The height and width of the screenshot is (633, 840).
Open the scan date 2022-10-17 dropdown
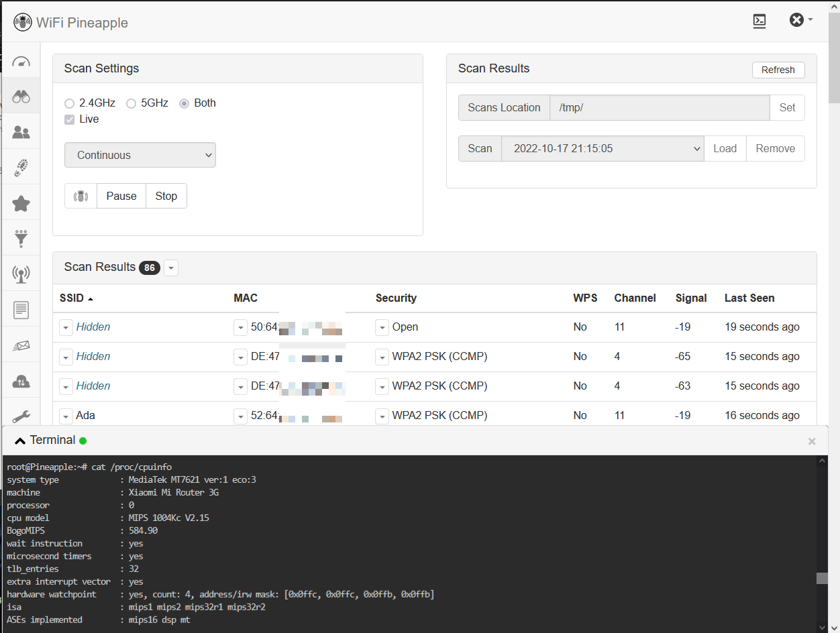602,149
